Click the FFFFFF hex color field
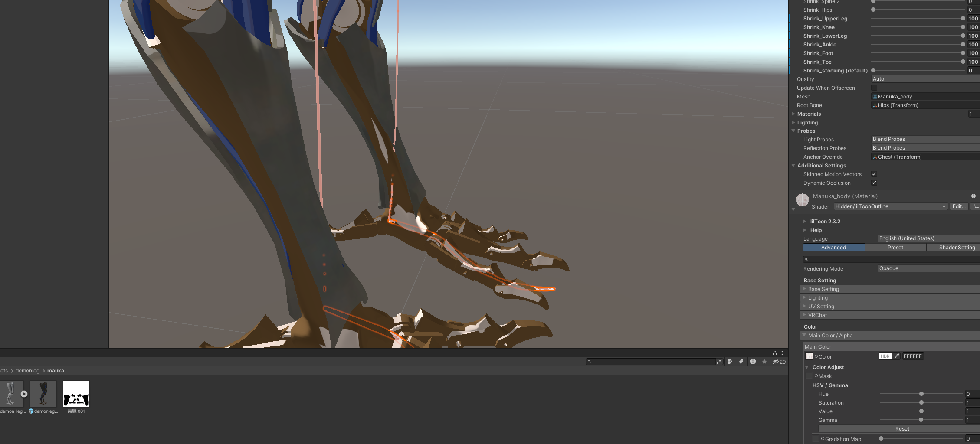 tap(913, 356)
